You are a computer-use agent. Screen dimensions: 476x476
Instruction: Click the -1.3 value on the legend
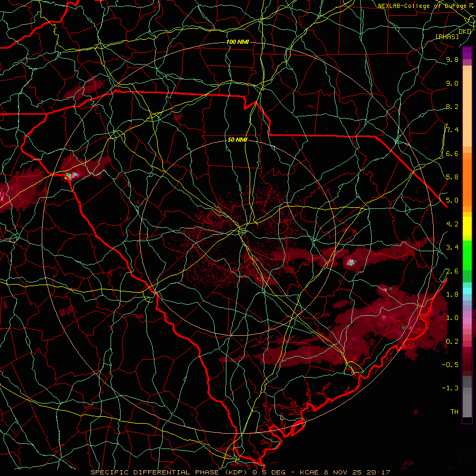pyautogui.click(x=450, y=388)
